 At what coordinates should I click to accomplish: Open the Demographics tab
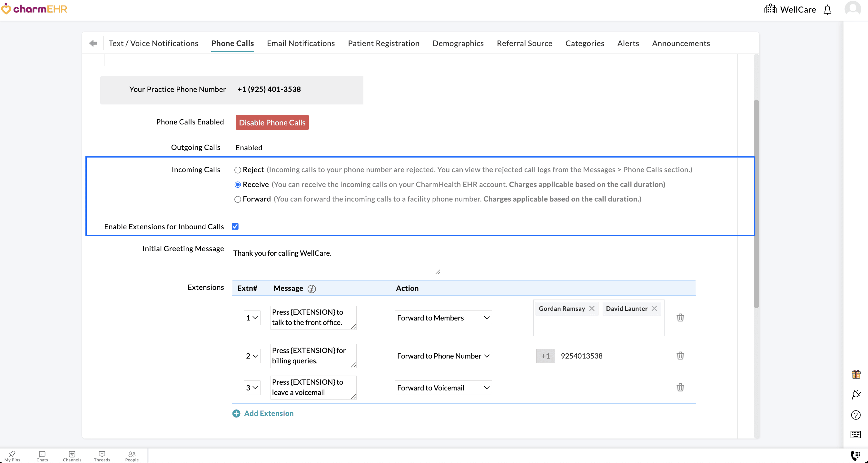pos(458,43)
